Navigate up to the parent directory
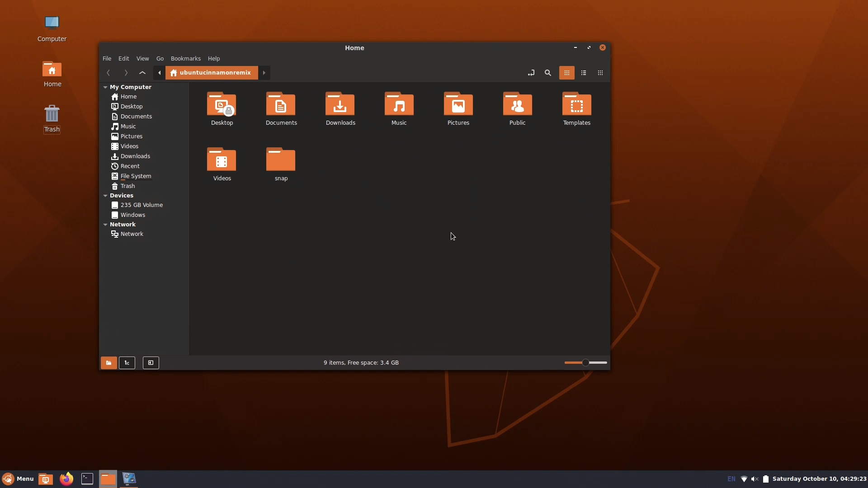The image size is (868, 488). point(142,73)
